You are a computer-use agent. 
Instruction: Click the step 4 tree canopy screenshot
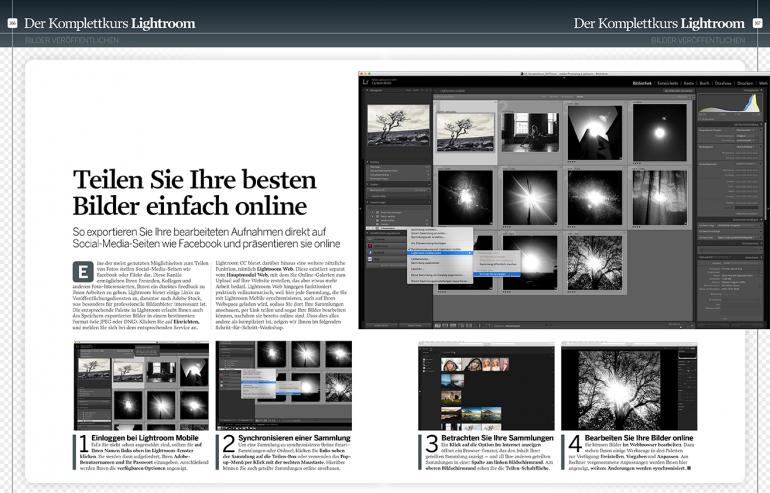pyautogui.click(x=629, y=386)
